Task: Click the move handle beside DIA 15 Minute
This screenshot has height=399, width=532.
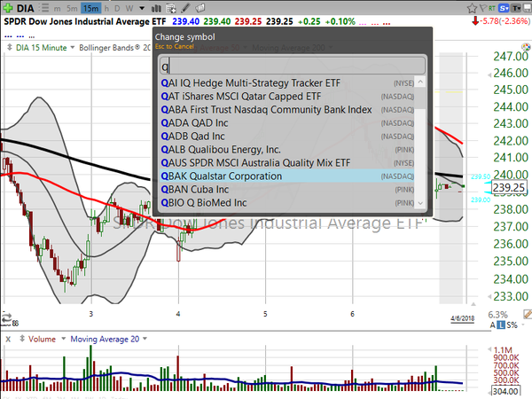Action: [x=10, y=47]
